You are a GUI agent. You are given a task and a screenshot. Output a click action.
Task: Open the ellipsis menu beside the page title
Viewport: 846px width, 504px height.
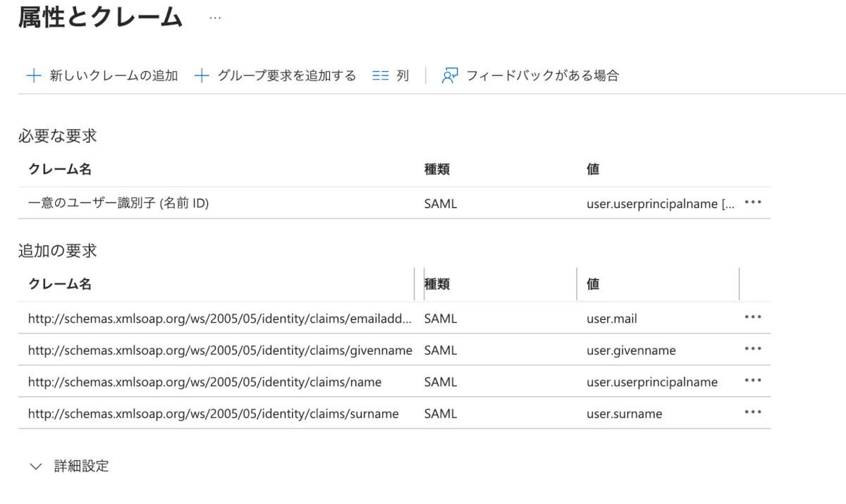click(215, 18)
